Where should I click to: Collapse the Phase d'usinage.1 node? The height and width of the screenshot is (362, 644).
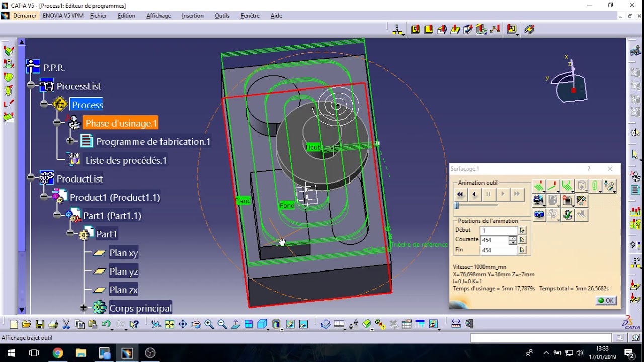(57, 123)
